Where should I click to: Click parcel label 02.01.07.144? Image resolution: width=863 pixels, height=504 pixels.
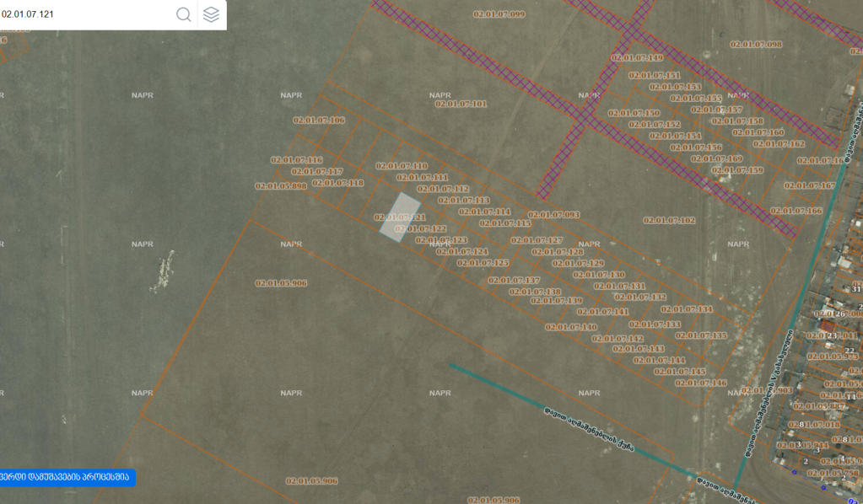click(660, 361)
